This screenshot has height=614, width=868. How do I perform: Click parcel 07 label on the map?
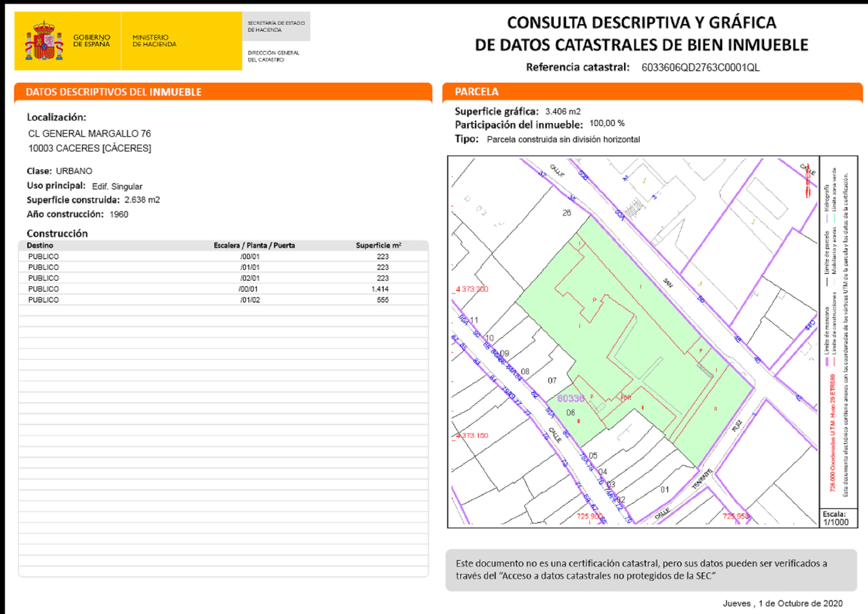tap(552, 381)
